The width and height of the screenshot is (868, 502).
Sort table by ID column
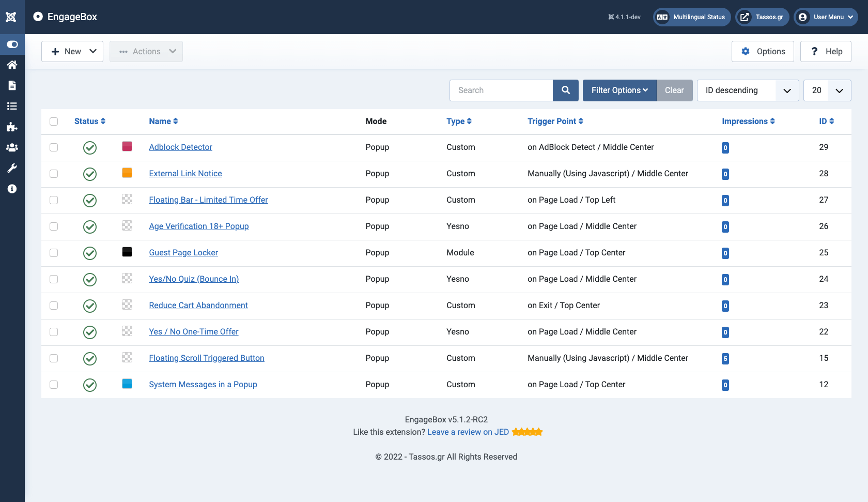coord(826,121)
